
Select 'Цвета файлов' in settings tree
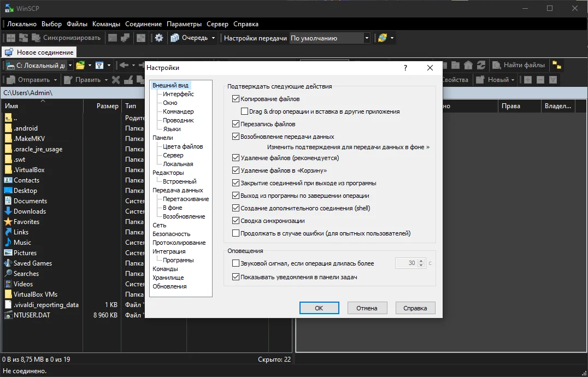(183, 146)
